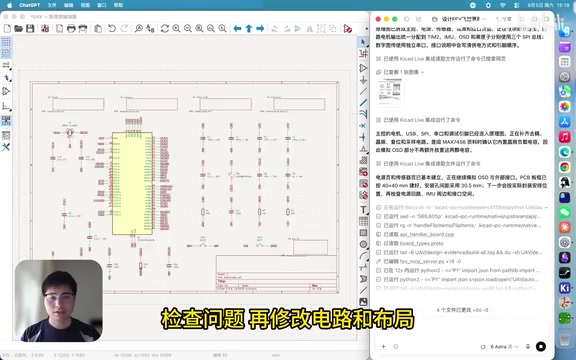Open Find with the magnifier icon

pyautogui.click(x=138, y=28)
